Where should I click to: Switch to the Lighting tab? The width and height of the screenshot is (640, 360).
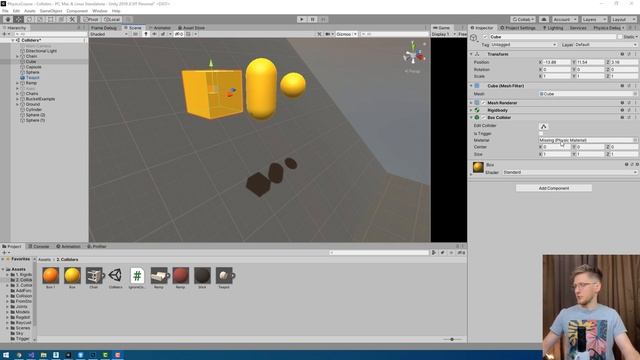553,28
